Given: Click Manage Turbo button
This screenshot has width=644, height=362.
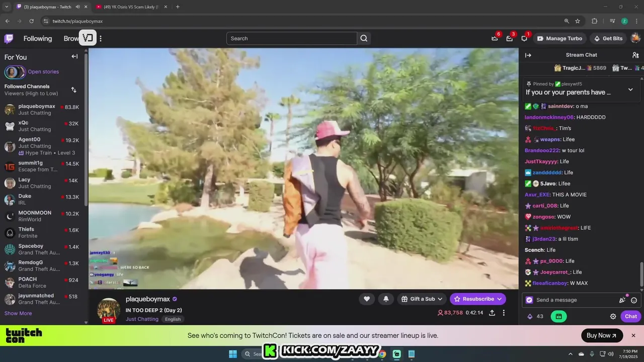Looking at the screenshot, I should click(559, 38).
